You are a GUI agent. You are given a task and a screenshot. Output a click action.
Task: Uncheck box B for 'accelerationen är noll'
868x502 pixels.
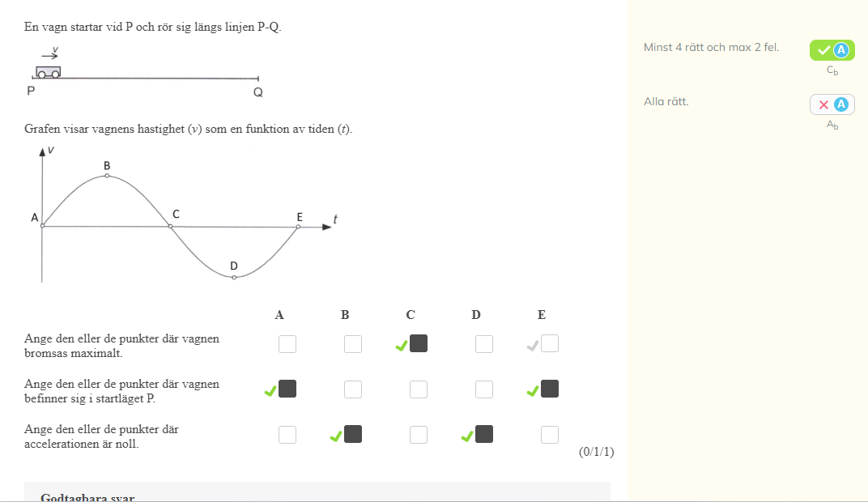pyautogui.click(x=353, y=435)
